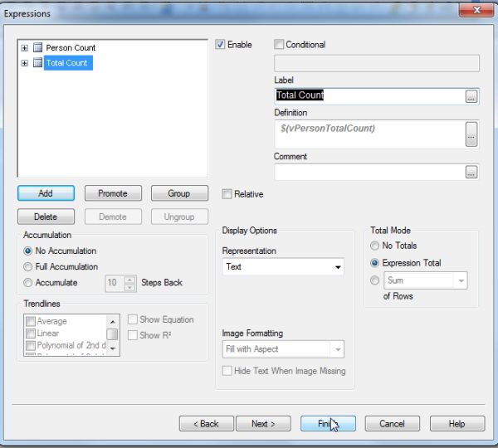Select the Sum of Rows radio option
498x448 pixels.
375,280
